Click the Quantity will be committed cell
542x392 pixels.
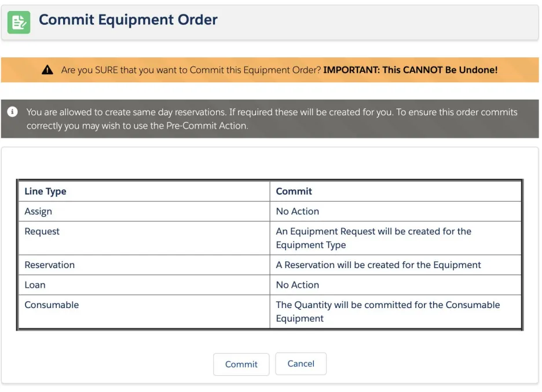395,312
